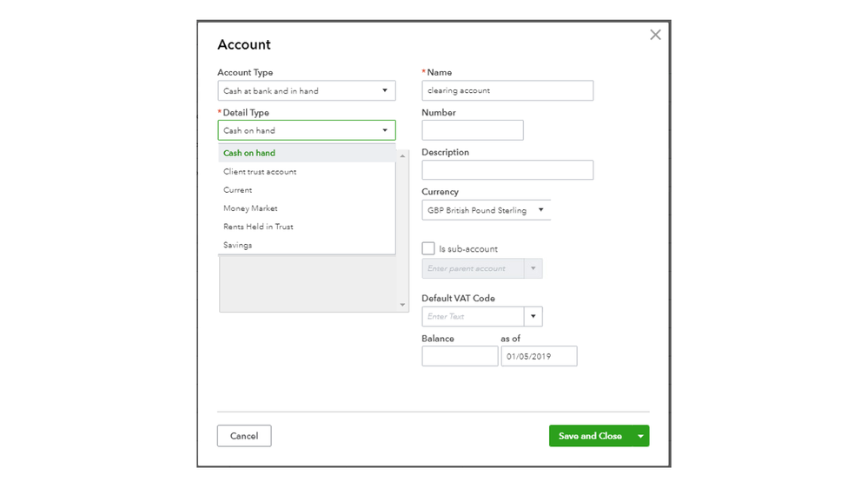
Task: Choose Rents Held in Trust option
Action: click(258, 227)
